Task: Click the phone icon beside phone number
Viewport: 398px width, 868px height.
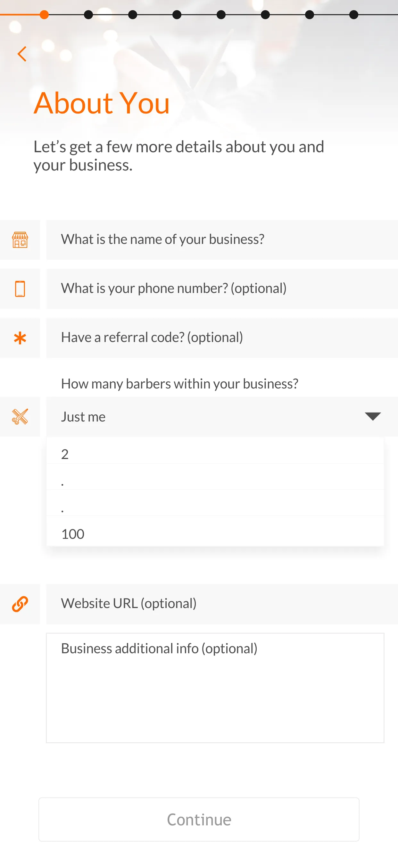Action: [x=20, y=289]
